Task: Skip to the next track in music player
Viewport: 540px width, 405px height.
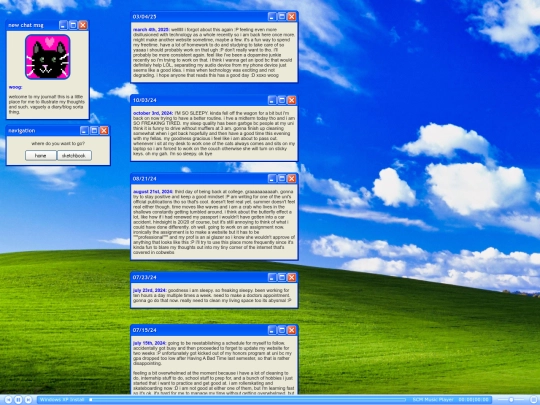Action: [29, 400]
